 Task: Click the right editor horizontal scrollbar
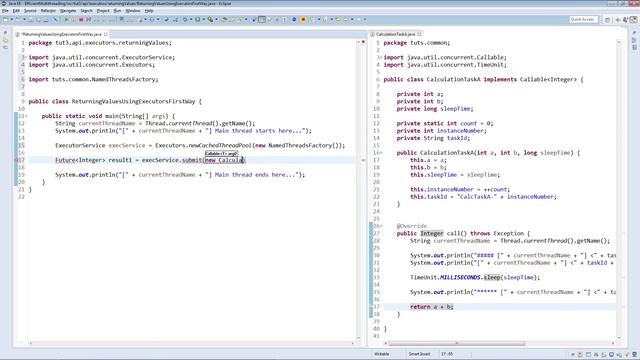457,343
